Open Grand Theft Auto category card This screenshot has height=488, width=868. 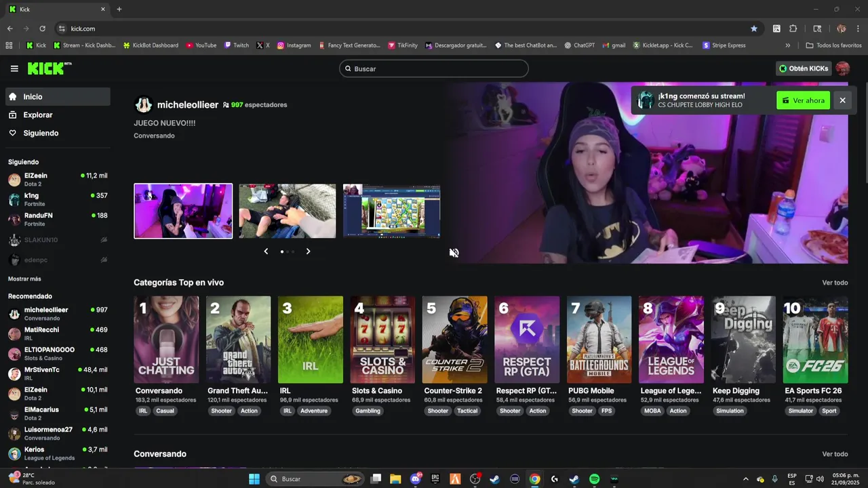[238, 340]
